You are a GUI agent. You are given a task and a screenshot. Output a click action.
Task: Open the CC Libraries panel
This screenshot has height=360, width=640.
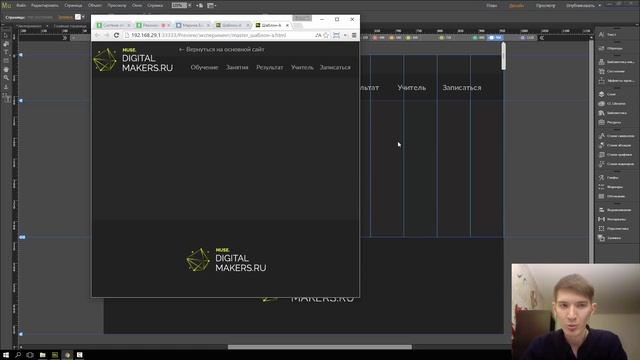click(x=612, y=104)
